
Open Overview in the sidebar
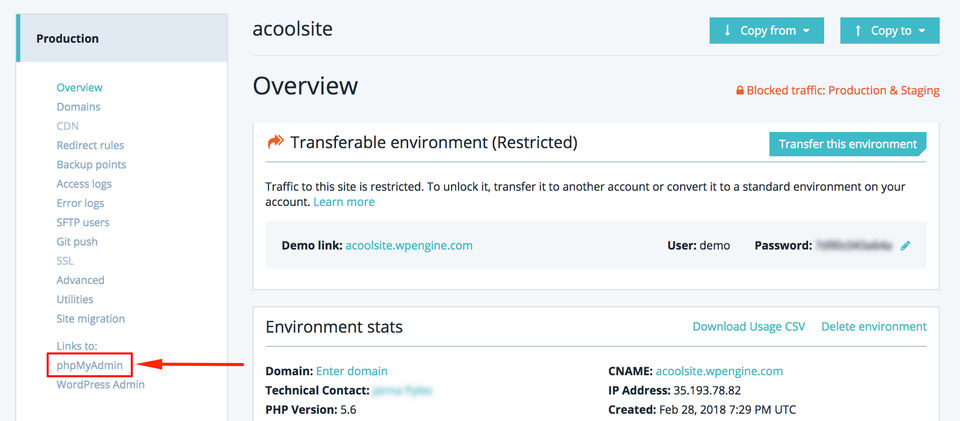(80, 88)
